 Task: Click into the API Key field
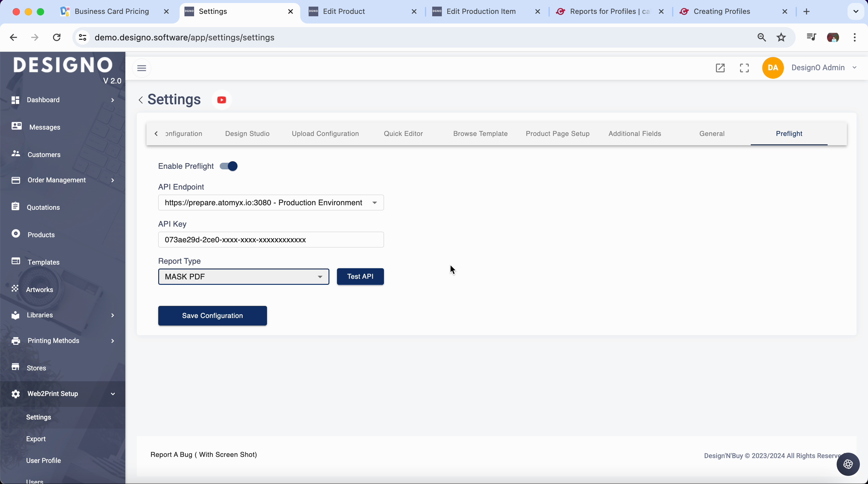tap(271, 240)
